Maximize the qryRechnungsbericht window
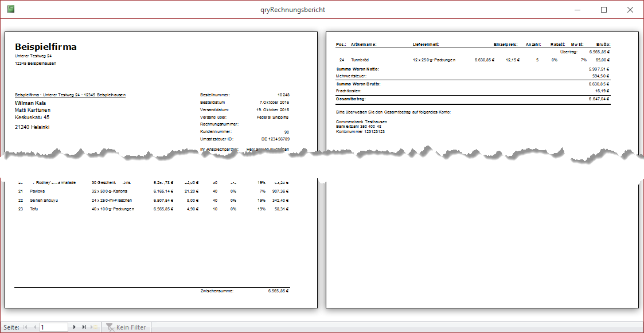This screenshot has width=644, height=333. click(x=604, y=9)
